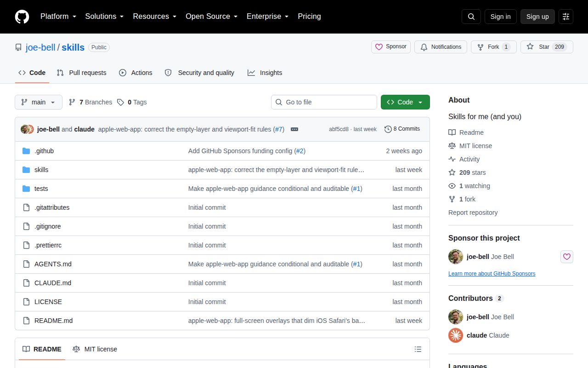
Task: Click the CLAUDE.md file icon
Action: click(x=26, y=283)
